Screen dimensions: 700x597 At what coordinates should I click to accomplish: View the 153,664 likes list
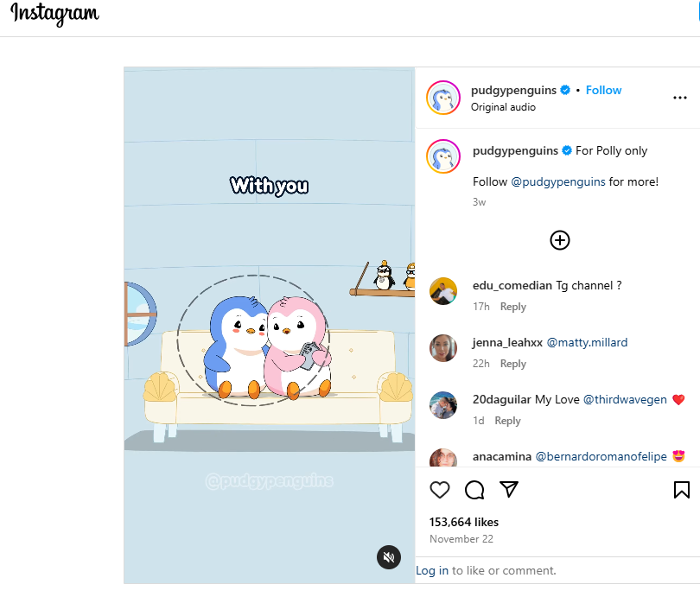coord(464,522)
